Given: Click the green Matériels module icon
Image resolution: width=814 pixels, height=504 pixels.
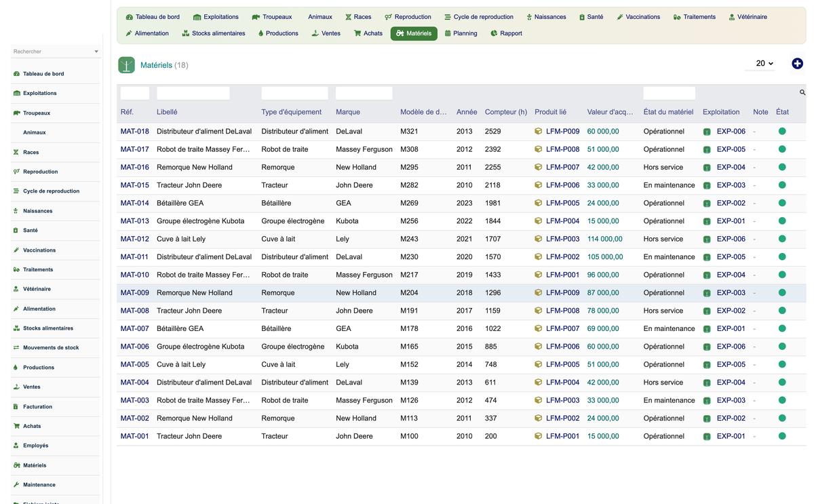Looking at the screenshot, I should [126, 65].
